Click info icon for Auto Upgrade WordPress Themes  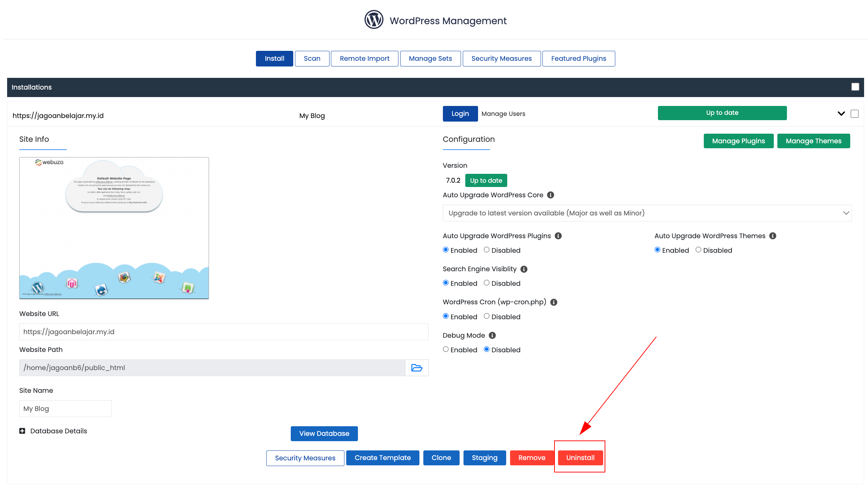click(773, 236)
